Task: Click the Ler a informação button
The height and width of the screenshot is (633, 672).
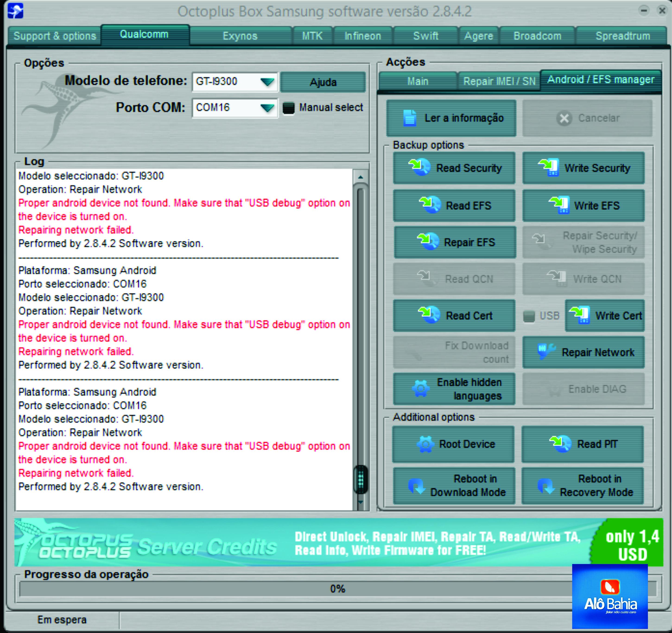Action: tap(451, 118)
